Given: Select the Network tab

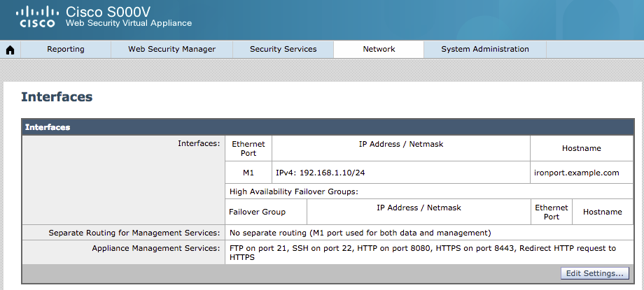Looking at the screenshot, I should pyautogui.click(x=379, y=50).
